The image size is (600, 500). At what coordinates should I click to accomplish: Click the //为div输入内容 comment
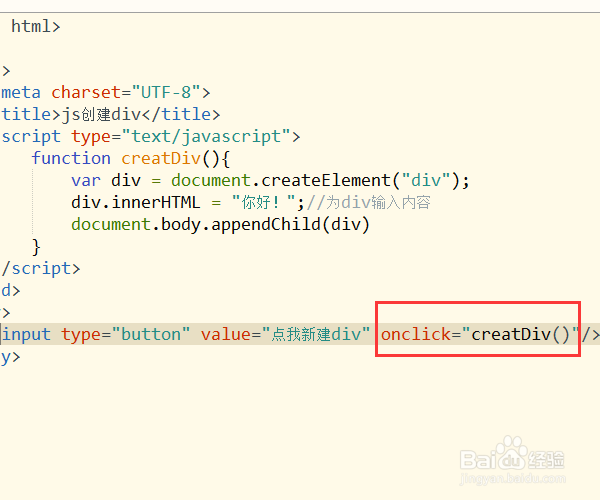369,202
